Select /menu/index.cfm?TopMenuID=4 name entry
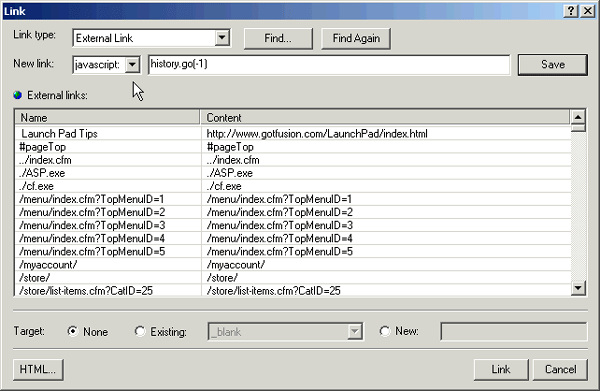The height and width of the screenshot is (391, 600). coord(108,238)
